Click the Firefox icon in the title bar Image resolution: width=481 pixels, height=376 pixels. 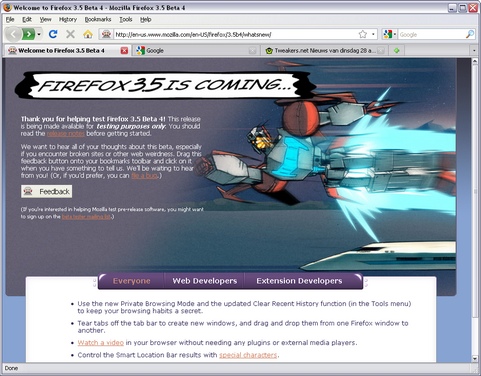(7, 7)
